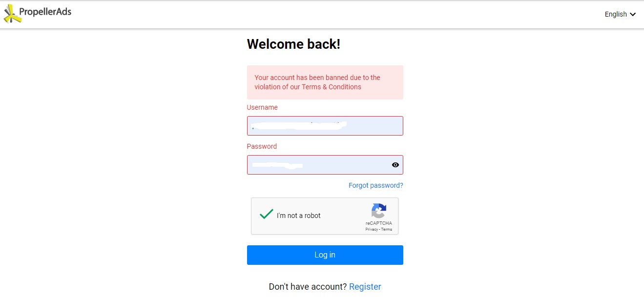Expand the chevron arrow beside English
644x297 pixels.
(633, 14)
